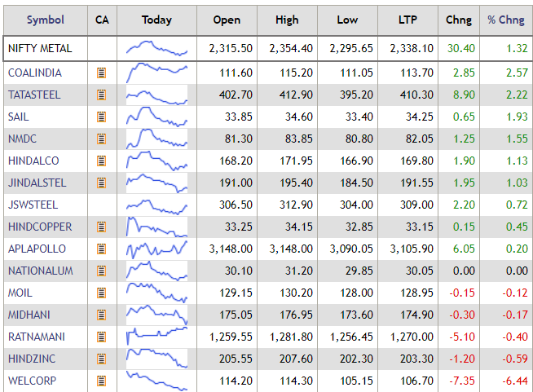Screen dimensions: 533x392
Task: Open corporate actions icon for JINDALSTEL
Action: [101, 183]
